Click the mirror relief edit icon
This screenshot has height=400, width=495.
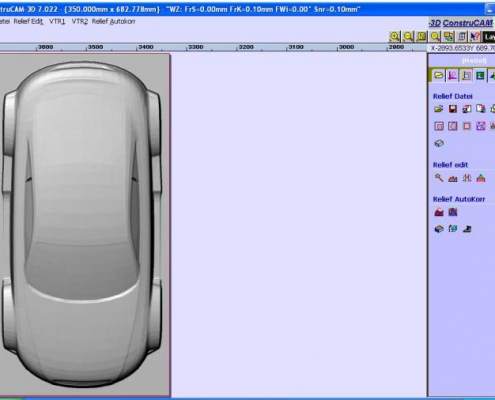pyautogui.click(x=467, y=178)
